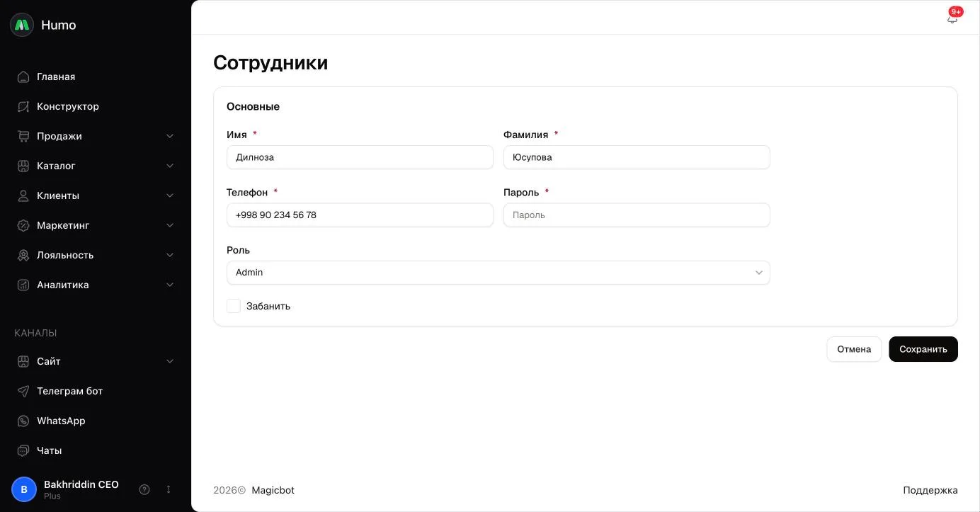Click the WhatsApp icon in sidebar
Viewport: 980px width, 512px height.
point(23,421)
